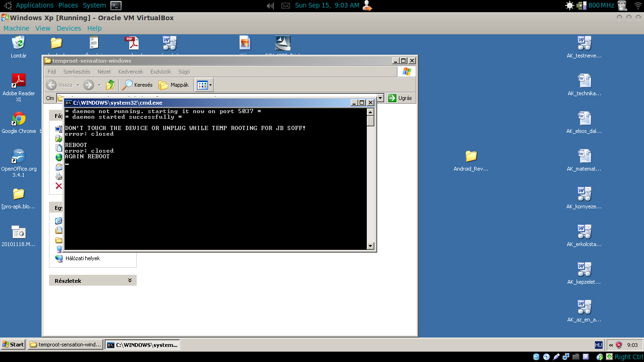The height and width of the screenshot is (362, 644).
Task: Open the Fájl menu in Explorer
Action: point(52,72)
